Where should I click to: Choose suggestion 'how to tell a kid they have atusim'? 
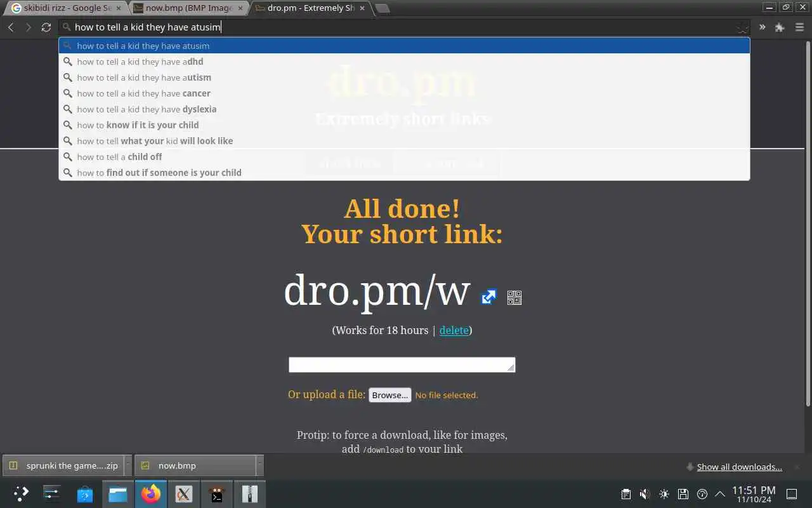click(x=404, y=46)
